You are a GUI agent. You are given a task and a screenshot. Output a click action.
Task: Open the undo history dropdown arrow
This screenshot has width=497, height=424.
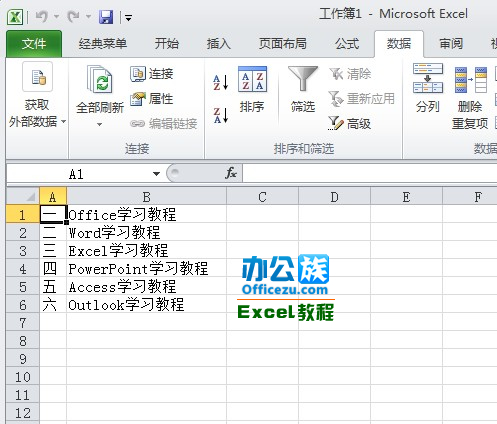56,16
